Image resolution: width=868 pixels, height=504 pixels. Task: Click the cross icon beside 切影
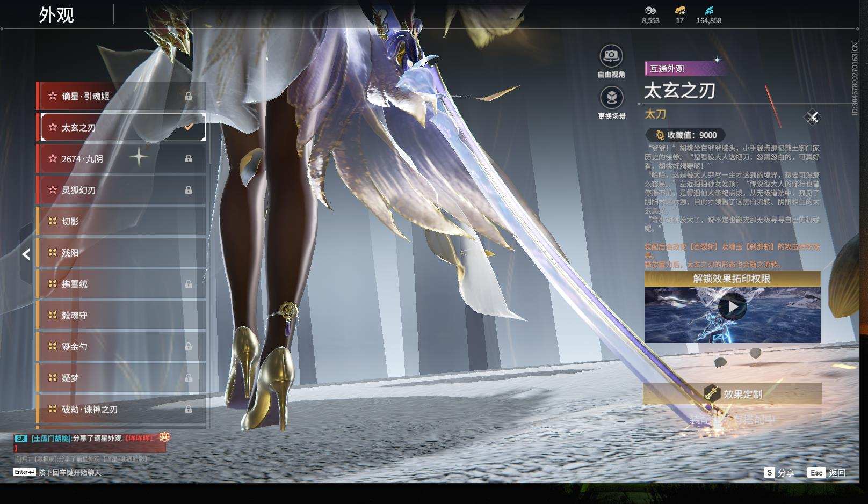[53, 221]
